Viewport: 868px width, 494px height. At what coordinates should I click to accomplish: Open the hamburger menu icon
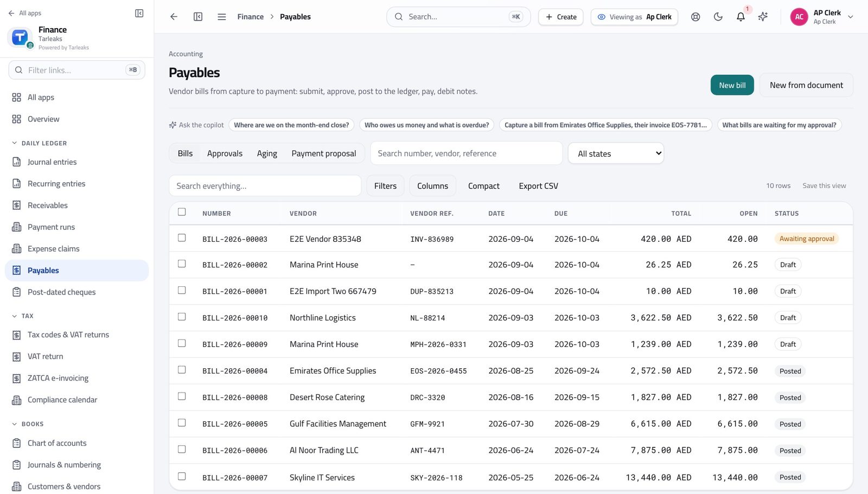point(222,17)
